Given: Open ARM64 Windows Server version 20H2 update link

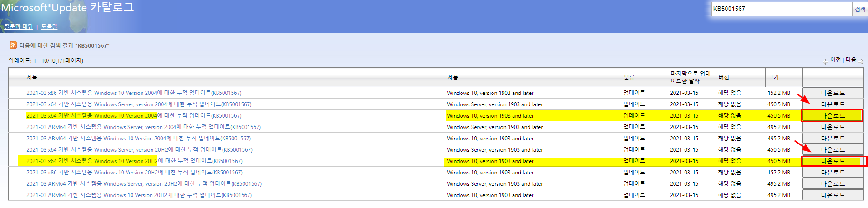Looking at the screenshot, I should coord(144,183).
